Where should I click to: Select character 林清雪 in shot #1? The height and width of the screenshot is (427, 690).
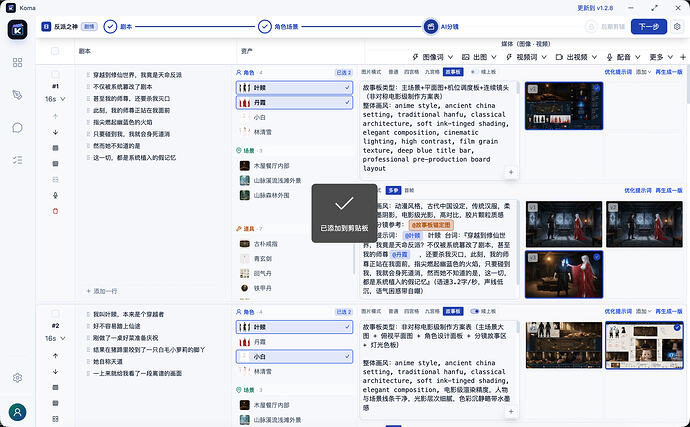click(294, 132)
